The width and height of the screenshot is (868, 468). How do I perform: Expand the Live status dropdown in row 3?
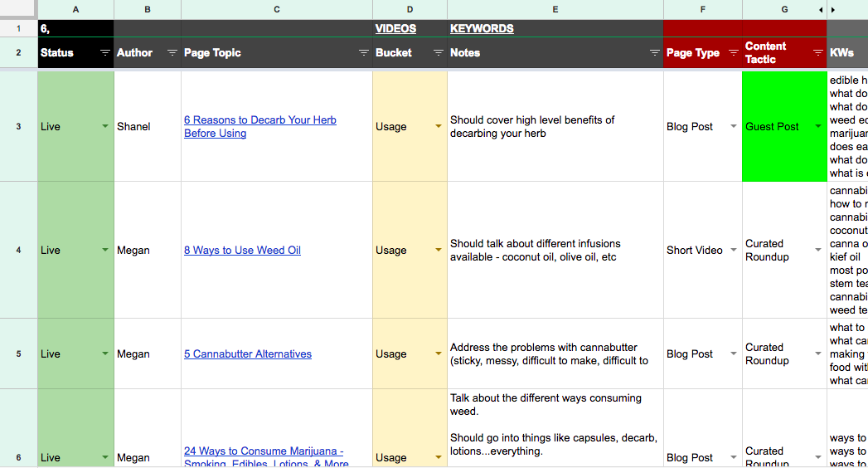point(105,126)
